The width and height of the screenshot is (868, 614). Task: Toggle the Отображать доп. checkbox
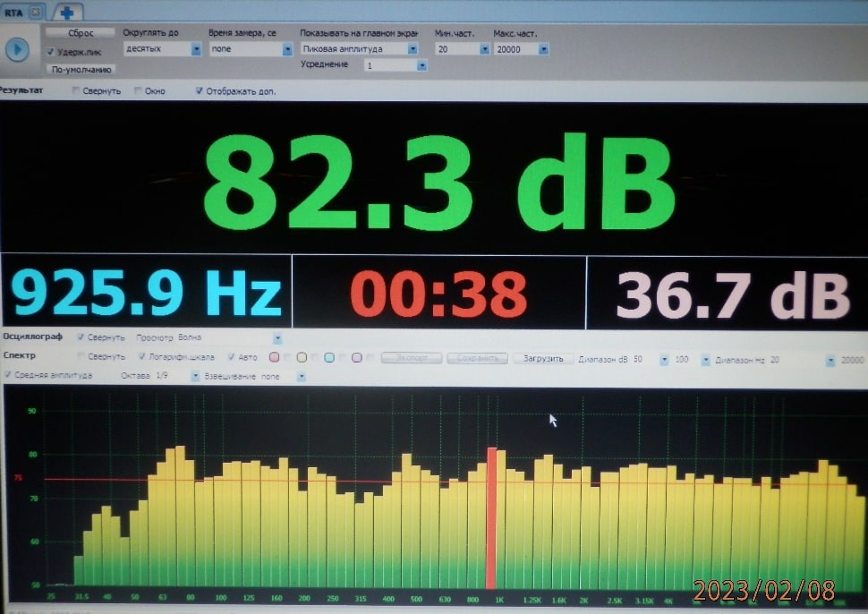click(x=199, y=90)
